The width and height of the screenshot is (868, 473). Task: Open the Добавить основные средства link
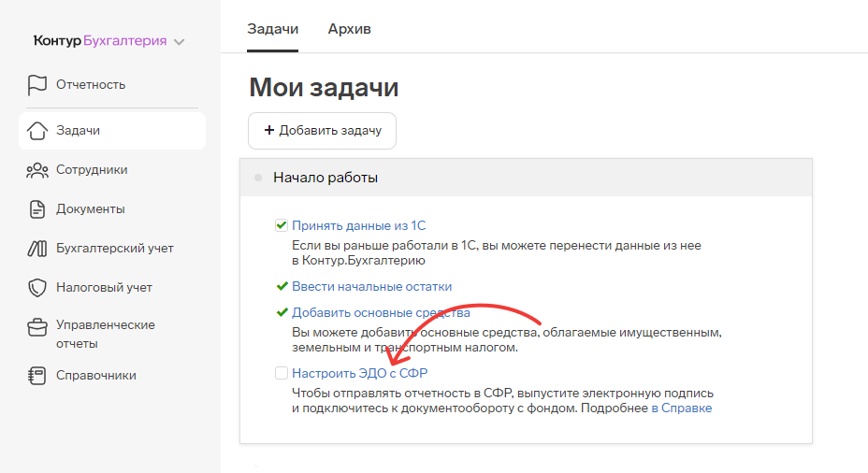pyautogui.click(x=381, y=312)
